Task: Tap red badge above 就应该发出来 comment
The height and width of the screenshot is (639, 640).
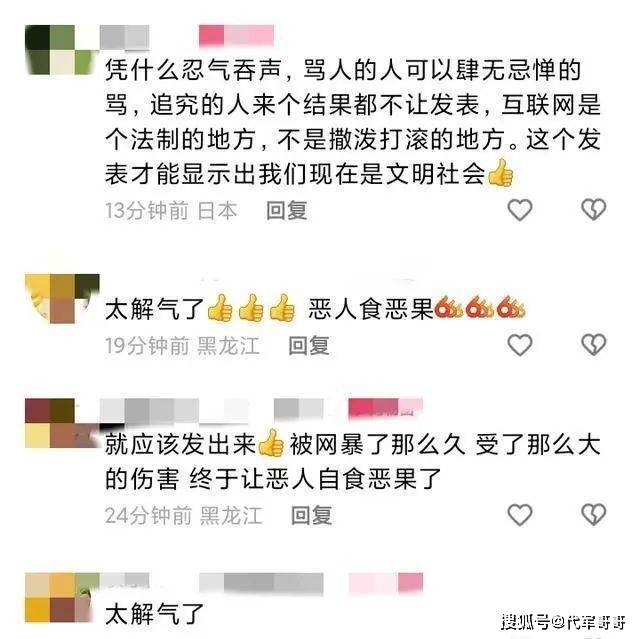Action: click(x=385, y=409)
